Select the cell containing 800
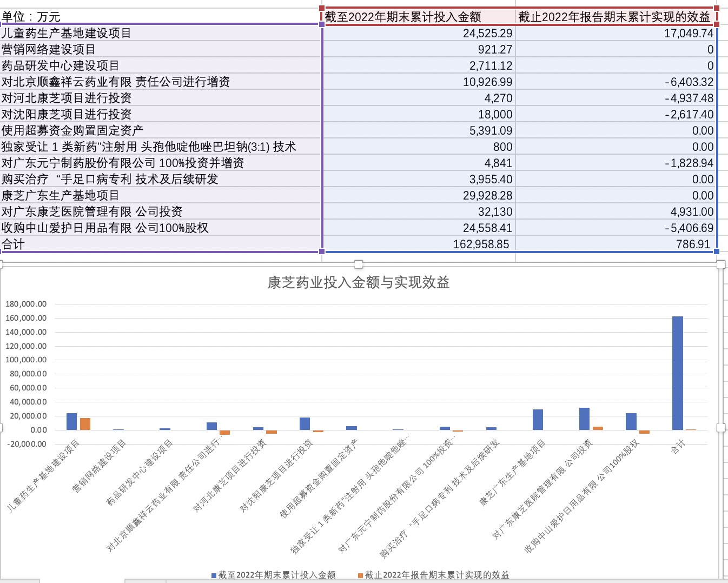 click(x=419, y=147)
